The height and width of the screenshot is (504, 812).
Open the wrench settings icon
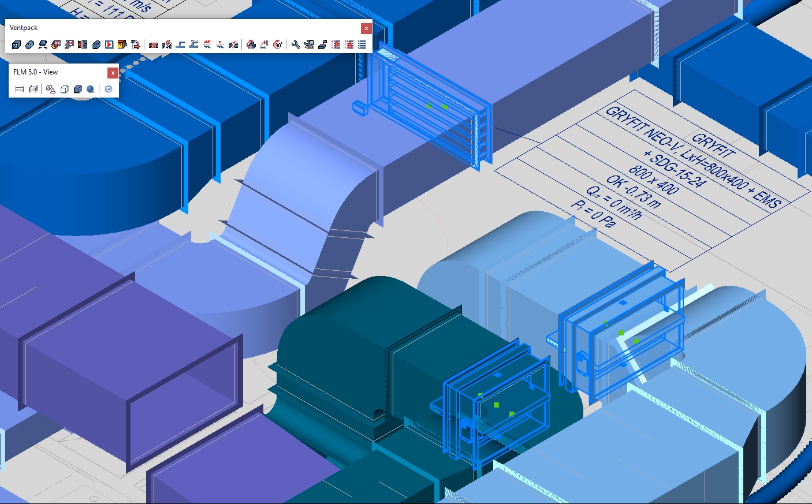coord(296,44)
